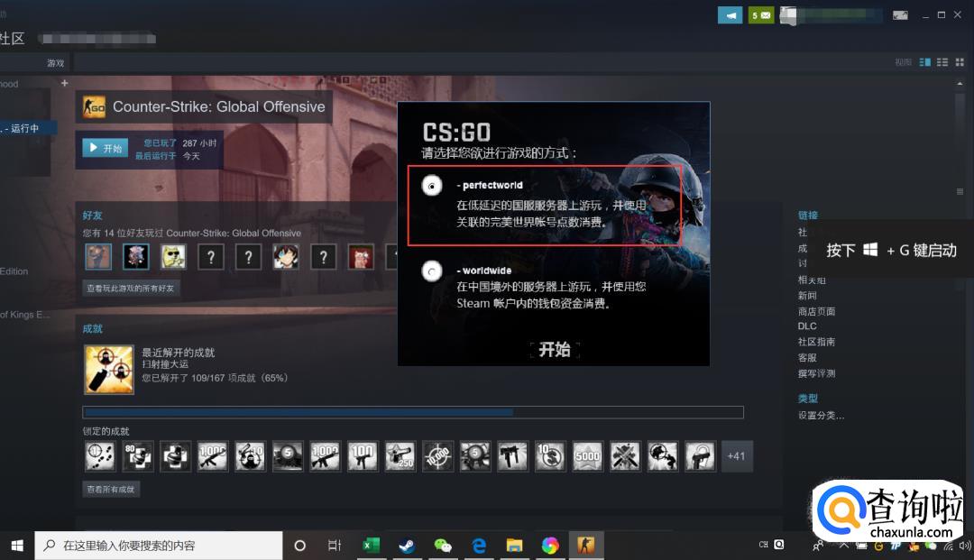974x560 pixels.
Task: Click 查看所有成就 button
Action: [111, 490]
